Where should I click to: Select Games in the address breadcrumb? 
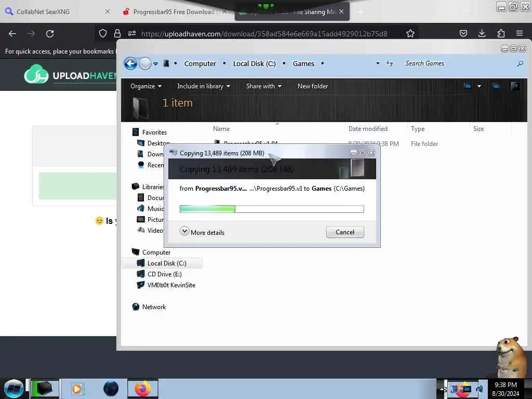click(303, 64)
